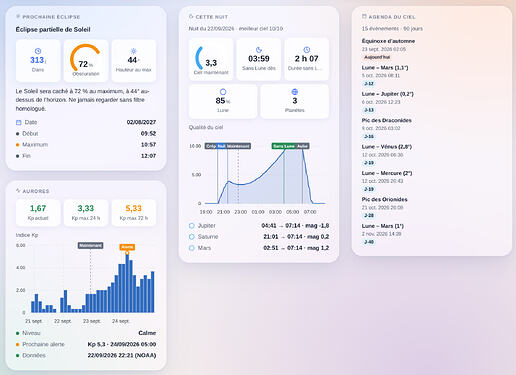The width and height of the screenshot is (516, 375).
Task: Click the J-40 badge
Action: pyautogui.click(x=369, y=242)
